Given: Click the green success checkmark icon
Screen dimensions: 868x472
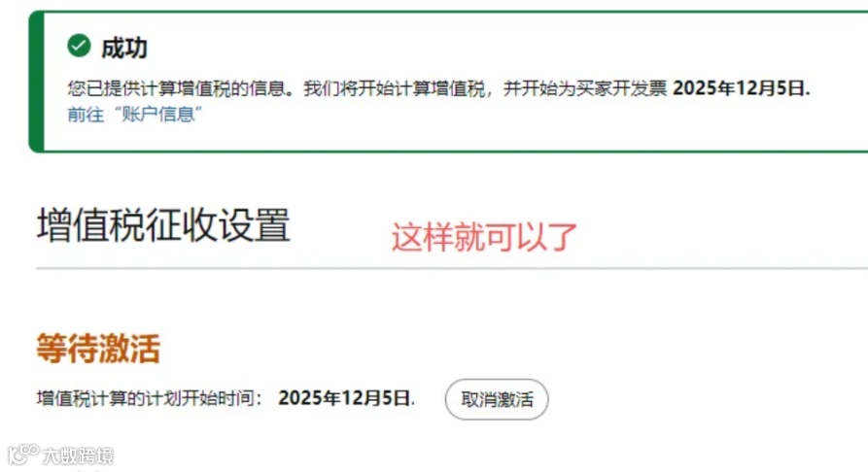Looking at the screenshot, I should point(79,46).
